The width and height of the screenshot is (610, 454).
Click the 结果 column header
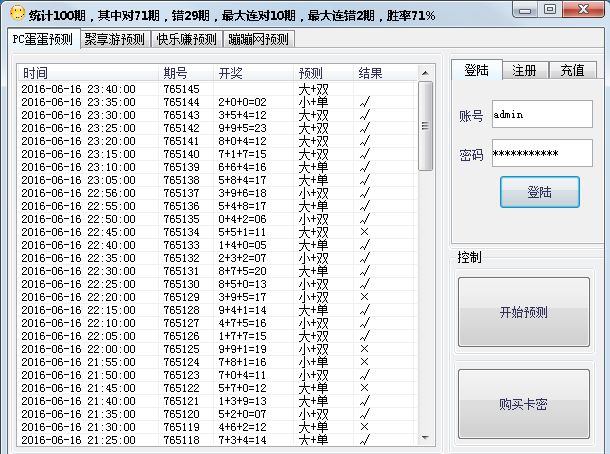385,73
